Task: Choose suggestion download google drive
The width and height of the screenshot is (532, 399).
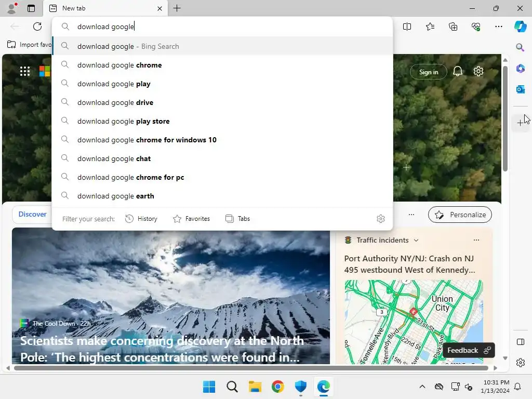Action: click(x=222, y=102)
